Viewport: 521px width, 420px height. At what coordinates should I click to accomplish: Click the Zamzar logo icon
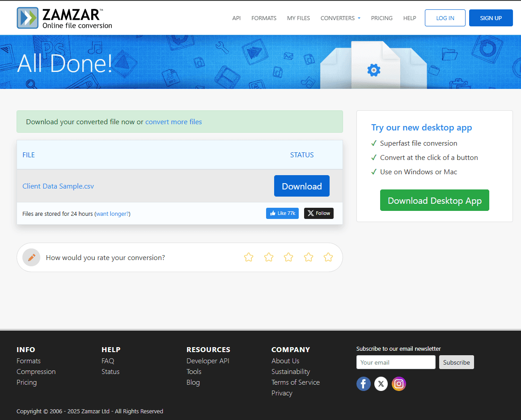(x=28, y=18)
